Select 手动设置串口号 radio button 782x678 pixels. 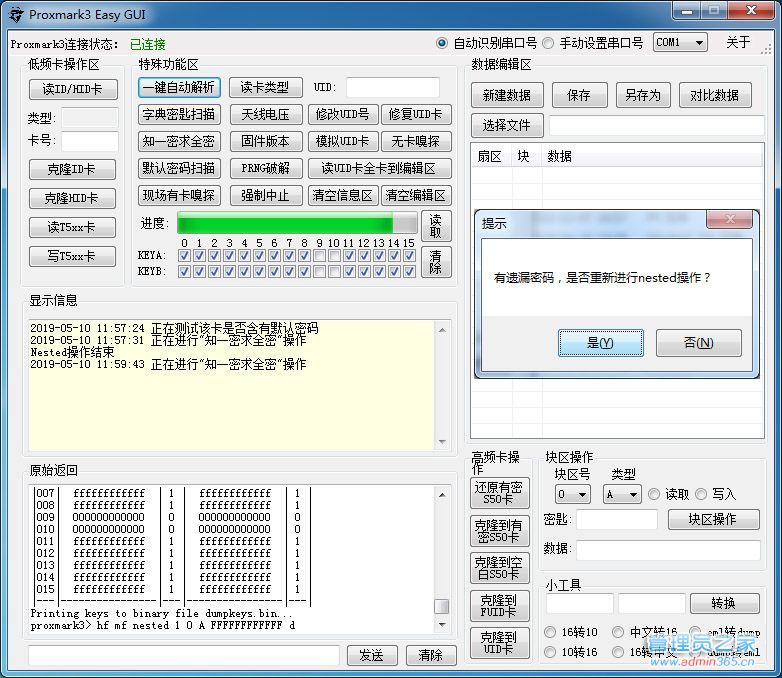[x=548, y=43]
